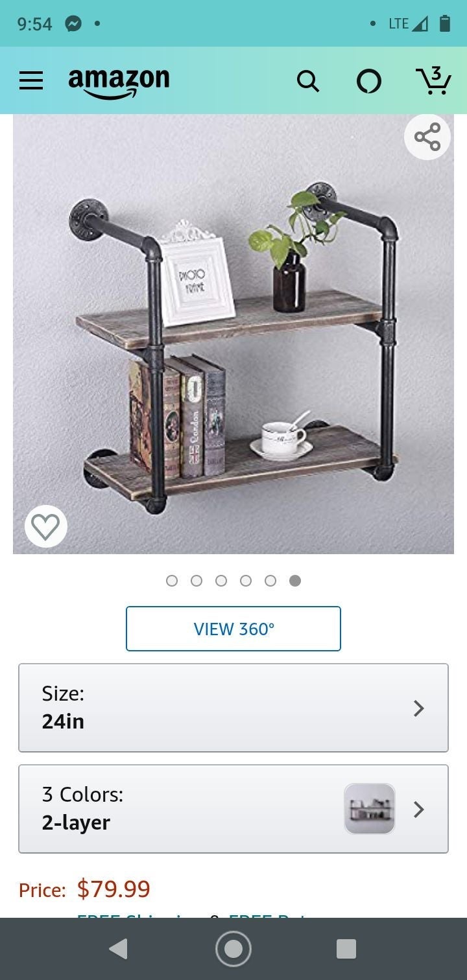Tap the Amazon logo

coord(119,83)
